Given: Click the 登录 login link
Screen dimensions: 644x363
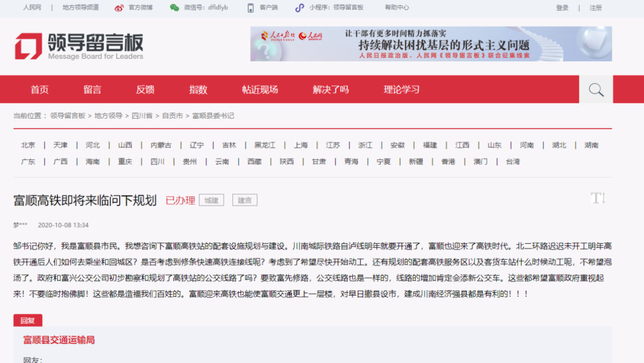Looking at the screenshot, I should (x=562, y=8).
